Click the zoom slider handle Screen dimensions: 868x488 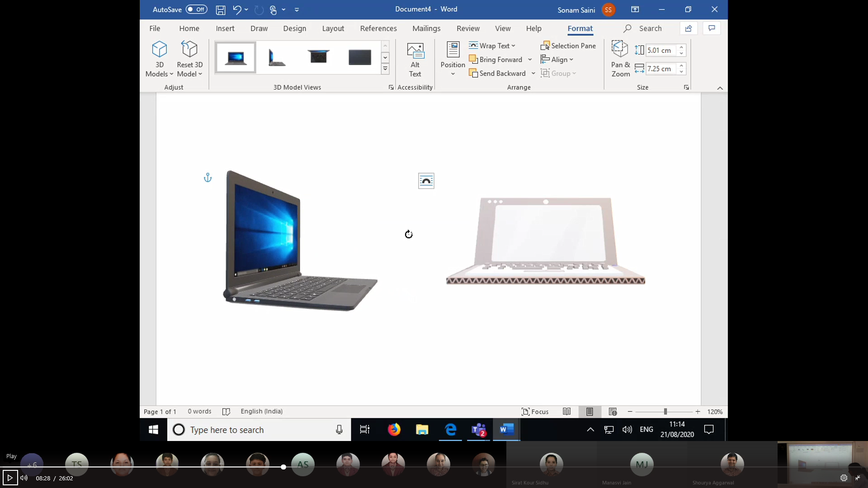tap(665, 412)
